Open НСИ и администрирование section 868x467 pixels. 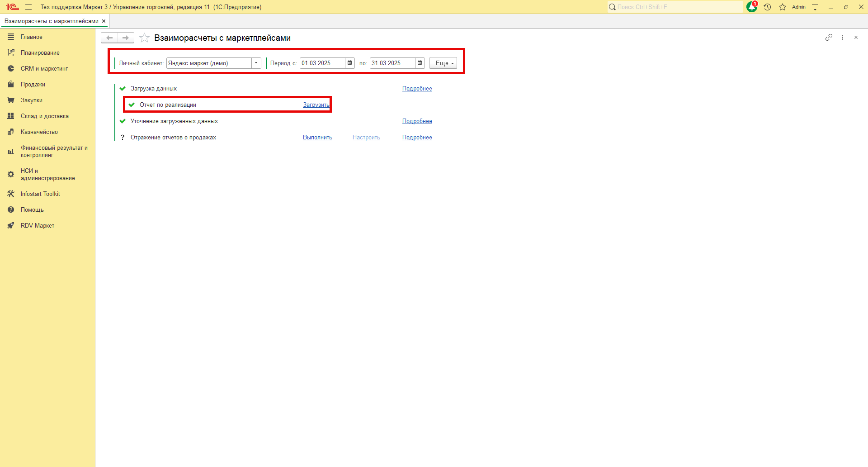47,174
